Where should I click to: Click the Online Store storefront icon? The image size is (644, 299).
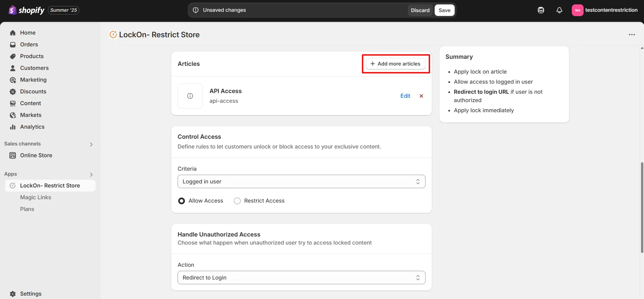(x=13, y=156)
